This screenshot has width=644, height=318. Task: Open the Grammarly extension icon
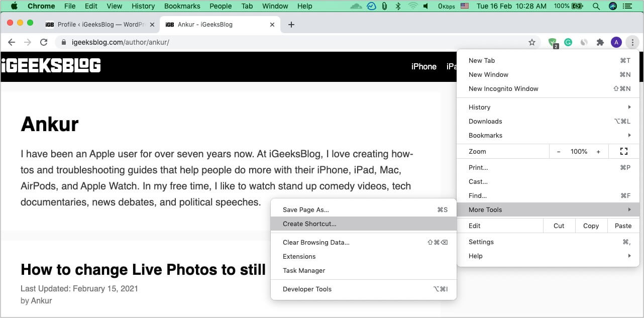[568, 43]
